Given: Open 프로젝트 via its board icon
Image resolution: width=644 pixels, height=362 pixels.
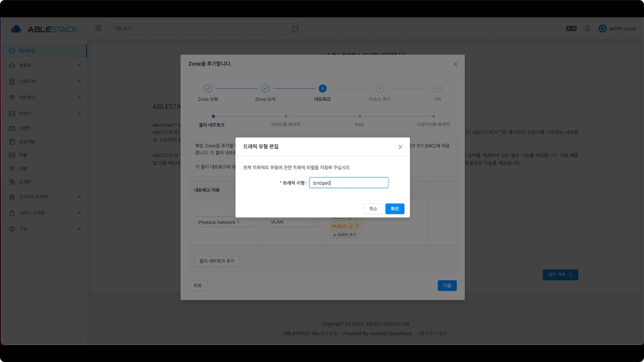Looking at the screenshot, I should pos(12,141).
